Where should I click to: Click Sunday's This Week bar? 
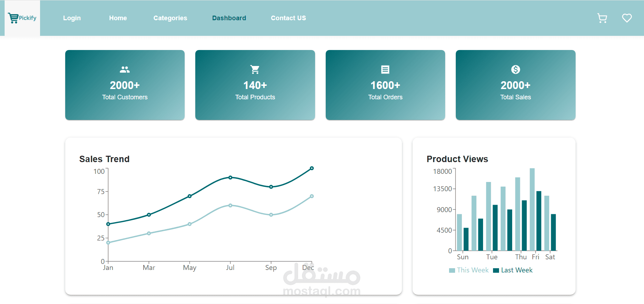click(459, 232)
